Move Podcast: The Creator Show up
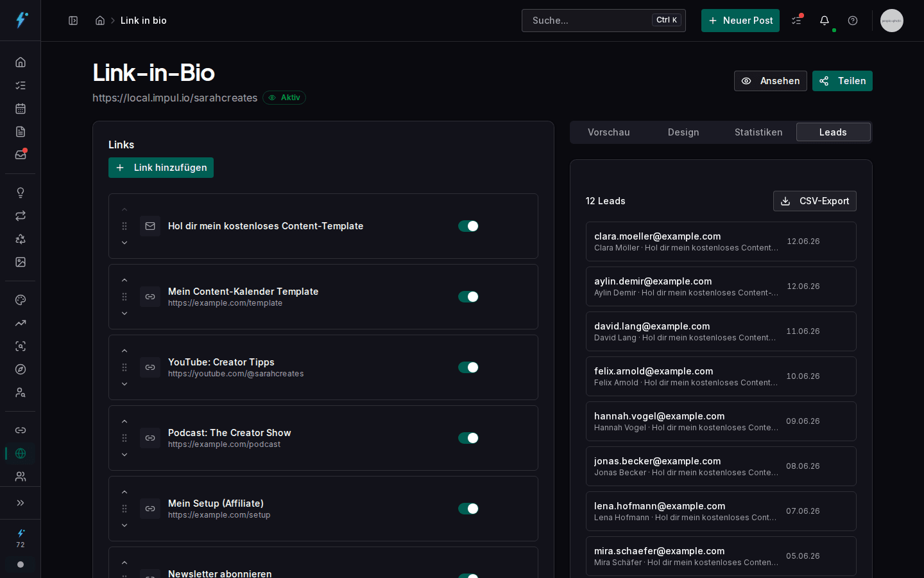The width and height of the screenshot is (924, 578). pyautogui.click(x=124, y=421)
